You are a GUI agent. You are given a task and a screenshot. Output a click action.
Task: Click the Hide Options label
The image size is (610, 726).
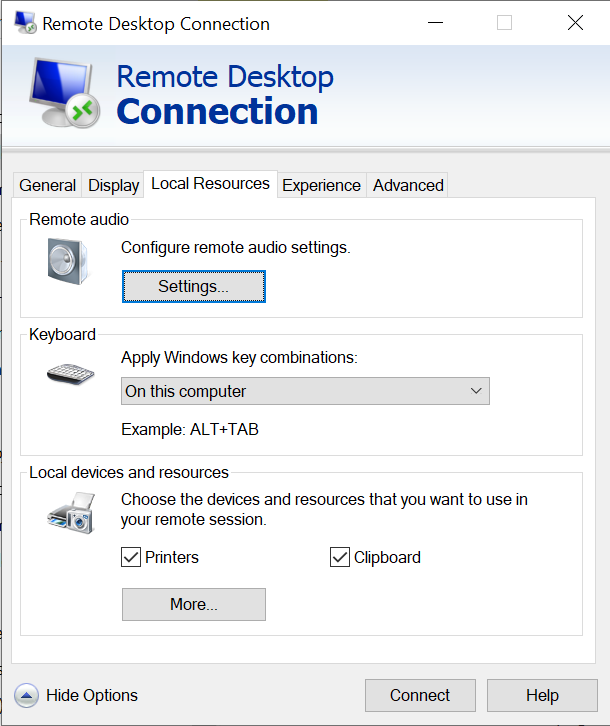coord(92,695)
